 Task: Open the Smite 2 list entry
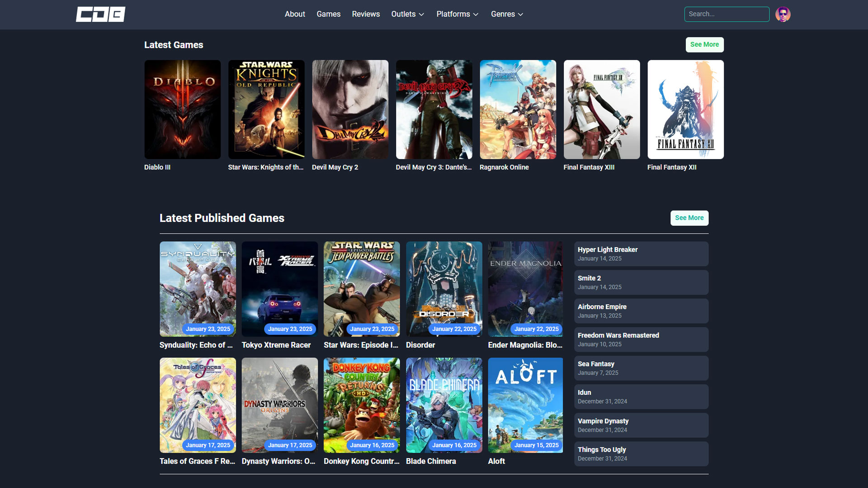click(x=641, y=282)
